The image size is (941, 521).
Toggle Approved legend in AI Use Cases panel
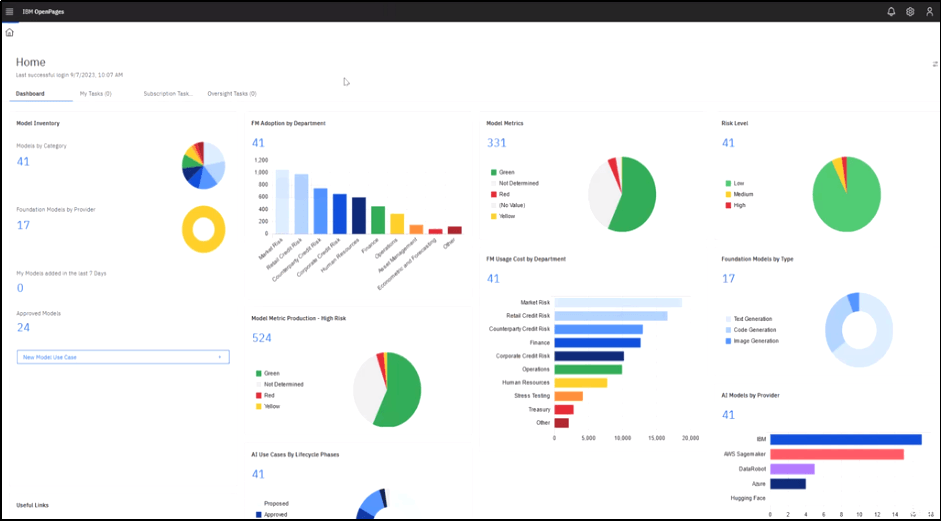point(271,514)
